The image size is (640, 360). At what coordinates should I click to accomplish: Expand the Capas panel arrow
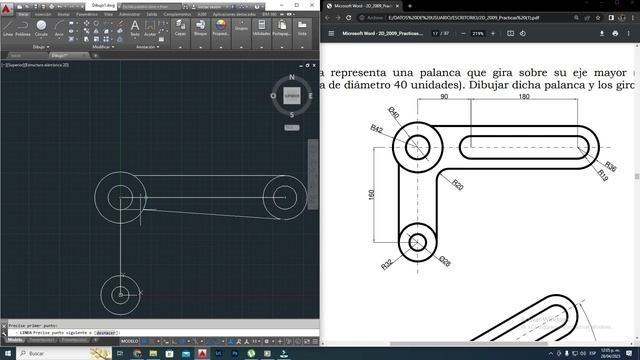click(180, 47)
